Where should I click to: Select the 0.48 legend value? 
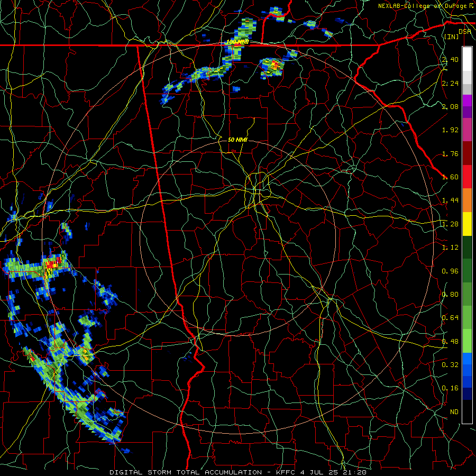[x=450, y=342]
